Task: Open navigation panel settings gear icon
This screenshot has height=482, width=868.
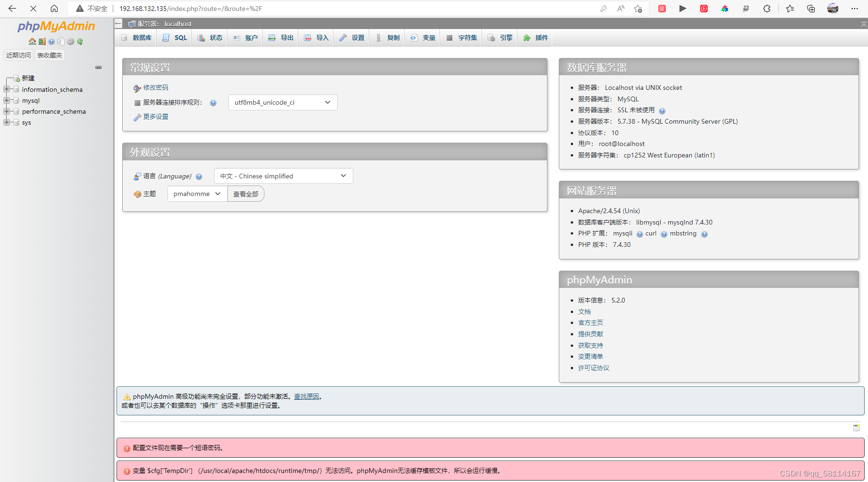Action: 70,41
